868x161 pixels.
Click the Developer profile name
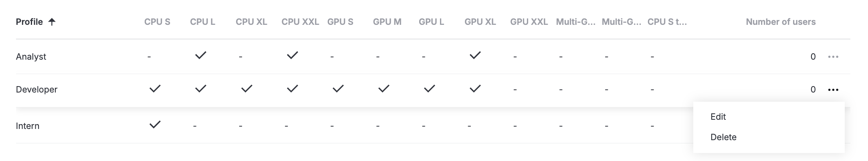[x=36, y=90]
